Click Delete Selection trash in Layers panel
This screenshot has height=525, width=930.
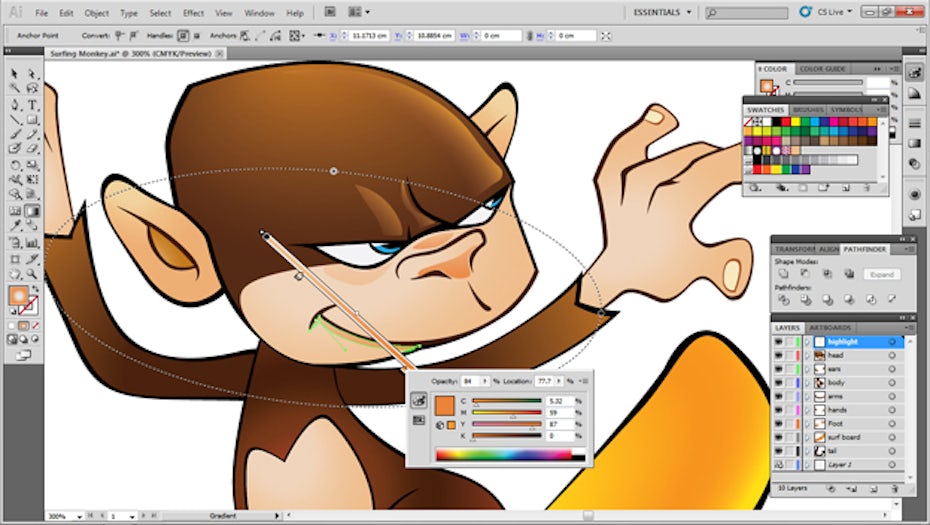coord(895,489)
